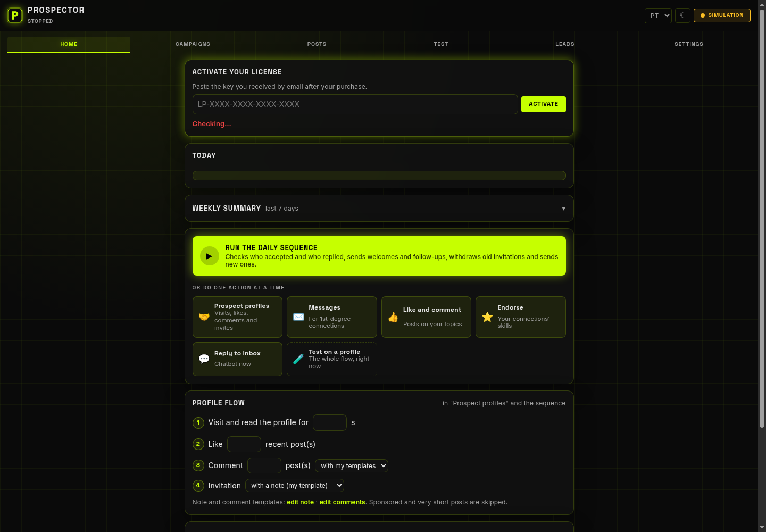This screenshot has width=766, height=532.
Task: Click step 2 circle next to Like
Action: [x=198, y=444]
